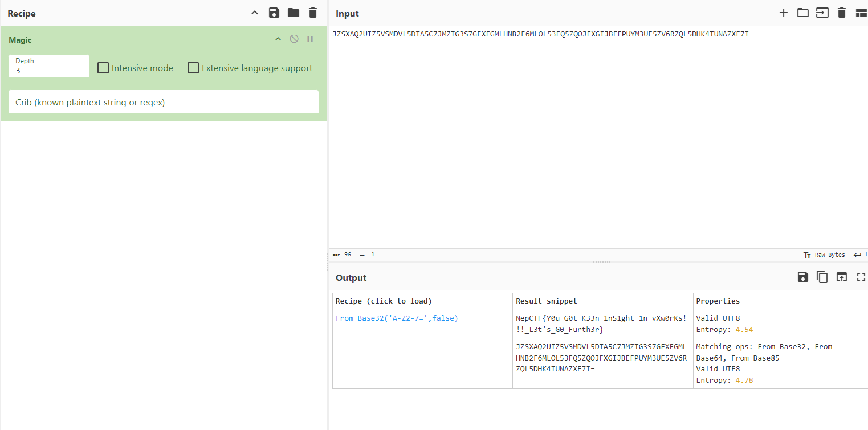Viewport: 868px width, 430px height.
Task: Tick Extensive language support checkbox
Action: (x=193, y=68)
